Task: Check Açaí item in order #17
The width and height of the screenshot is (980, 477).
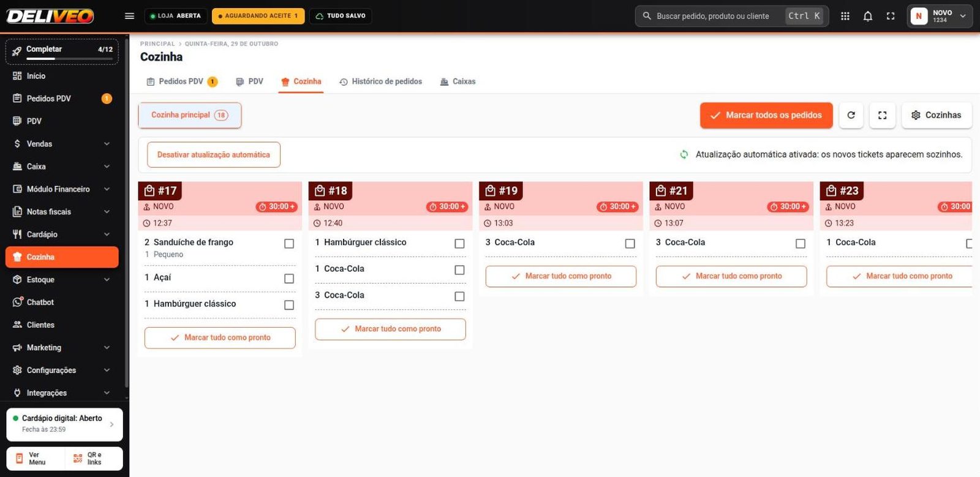Action: (289, 279)
